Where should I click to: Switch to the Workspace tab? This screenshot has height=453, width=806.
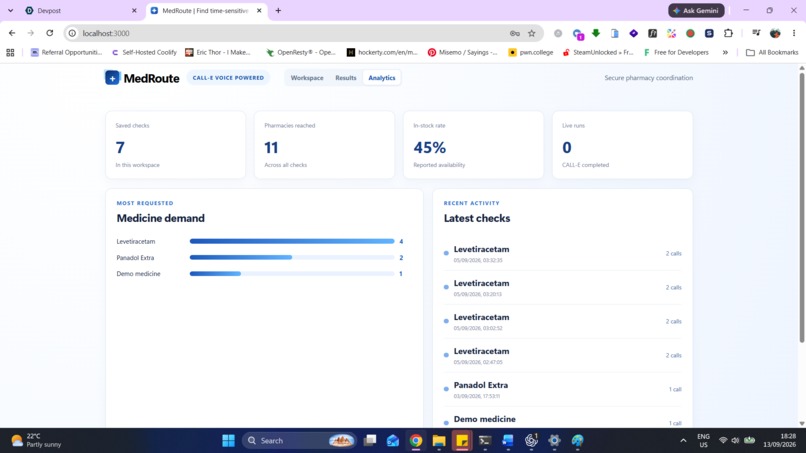pos(307,78)
